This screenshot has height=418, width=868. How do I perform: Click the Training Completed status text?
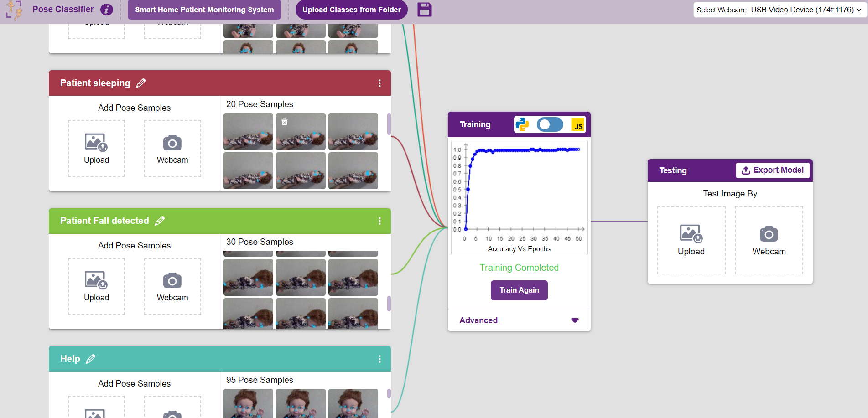point(519,268)
